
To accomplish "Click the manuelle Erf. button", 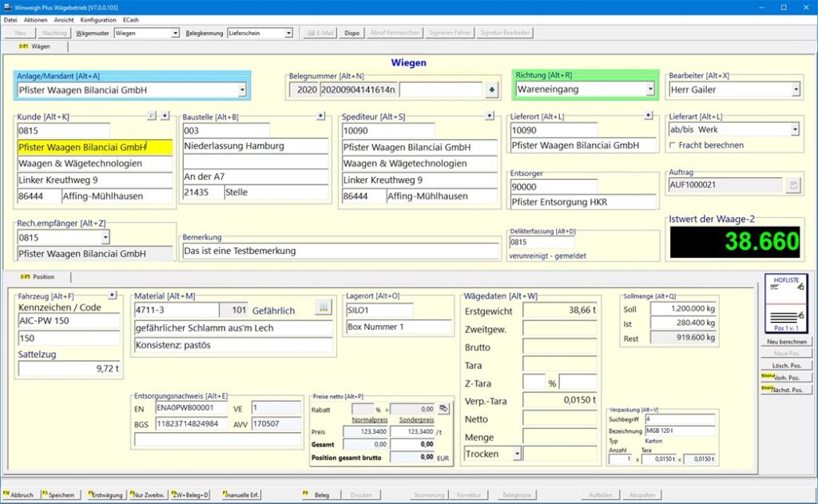I will (241, 494).
